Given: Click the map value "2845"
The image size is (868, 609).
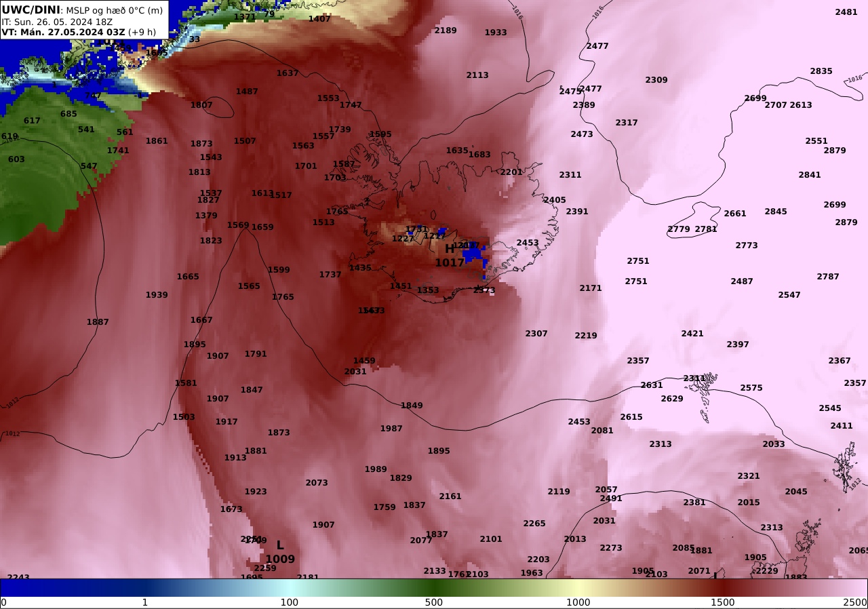Looking at the screenshot, I should pyautogui.click(x=776, y=212).
